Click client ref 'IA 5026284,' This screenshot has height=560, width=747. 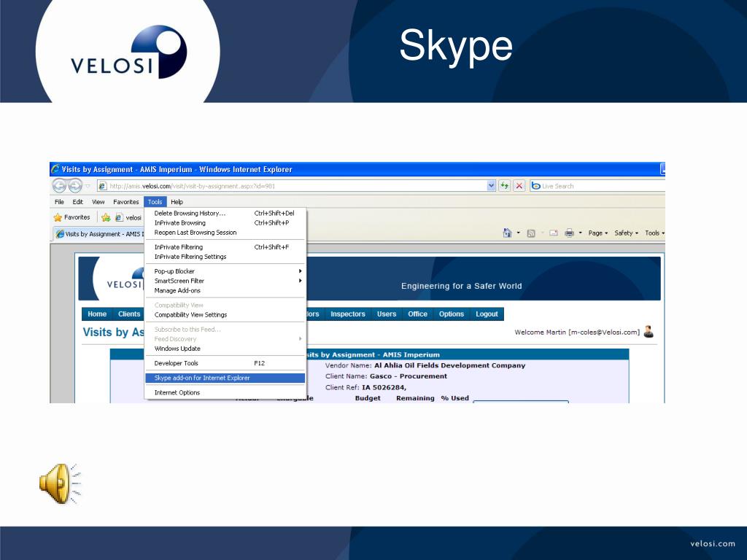384,387
